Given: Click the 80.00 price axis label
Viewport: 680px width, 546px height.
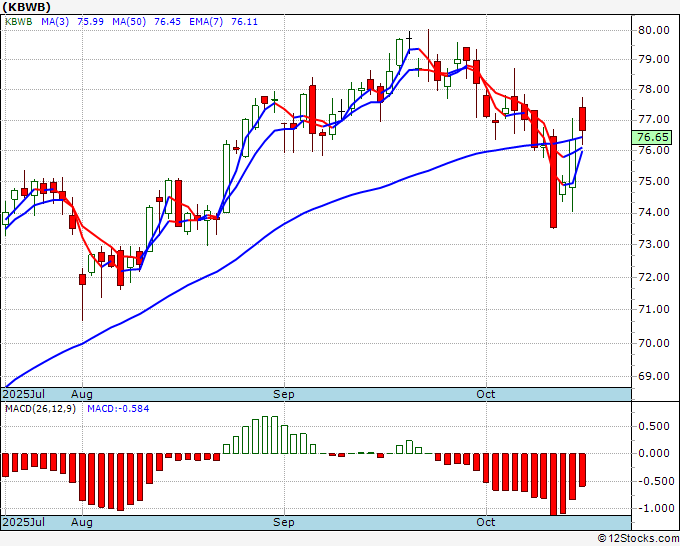Looking at the screenshot, I should coord(654,30).
